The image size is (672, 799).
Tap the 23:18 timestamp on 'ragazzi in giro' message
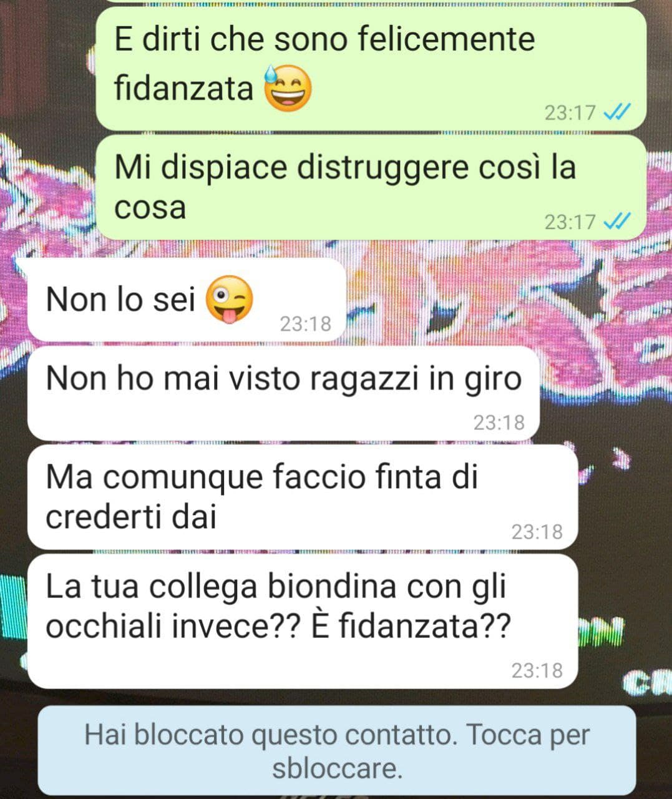(499, 423)
